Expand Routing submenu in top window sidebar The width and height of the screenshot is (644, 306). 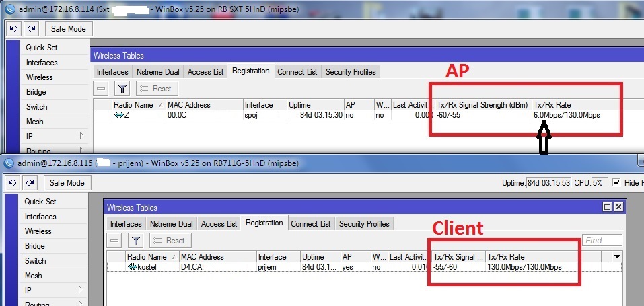[x=81, y=150]
